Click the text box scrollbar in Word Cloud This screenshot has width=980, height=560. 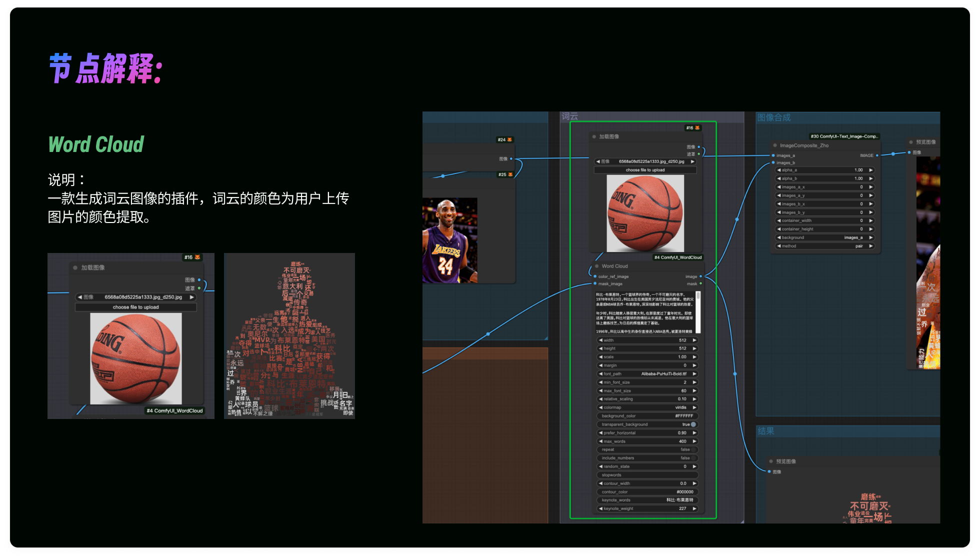click(x=698, y=312)
